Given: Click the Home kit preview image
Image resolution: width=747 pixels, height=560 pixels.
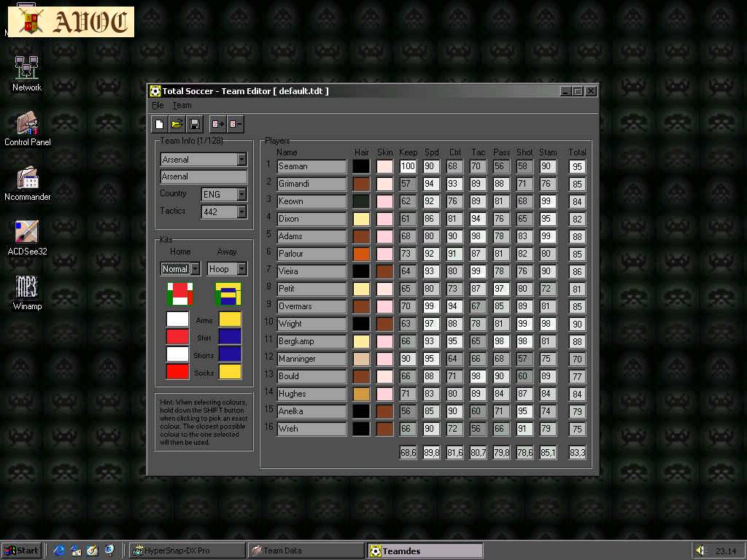Looking at the screenshot, I should coord(180,294).
